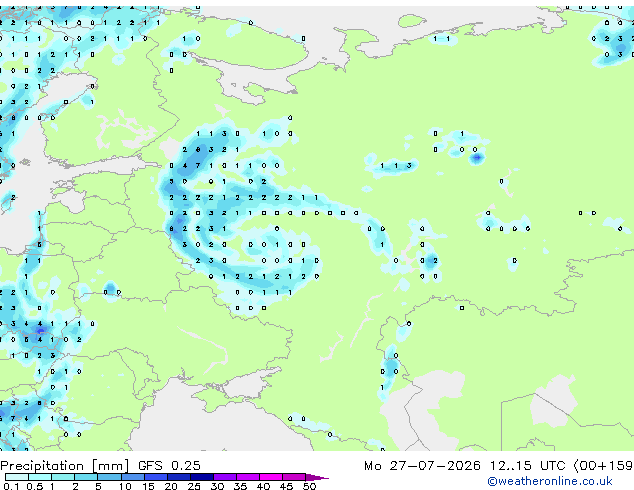
Task: Select legend label '25'
Action: point(194,486)
